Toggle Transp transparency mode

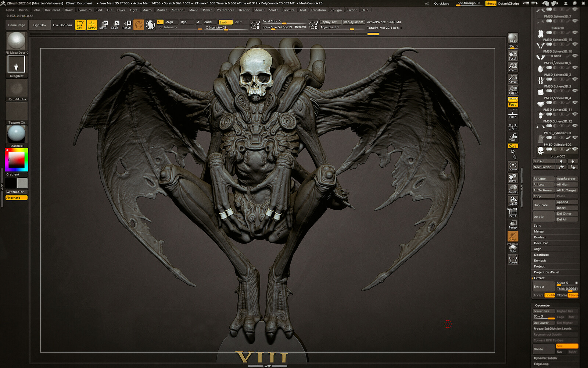point(513,224)
